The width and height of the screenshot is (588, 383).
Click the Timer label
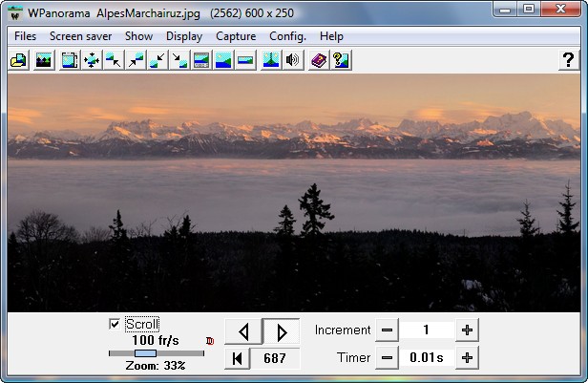(353, 358)
